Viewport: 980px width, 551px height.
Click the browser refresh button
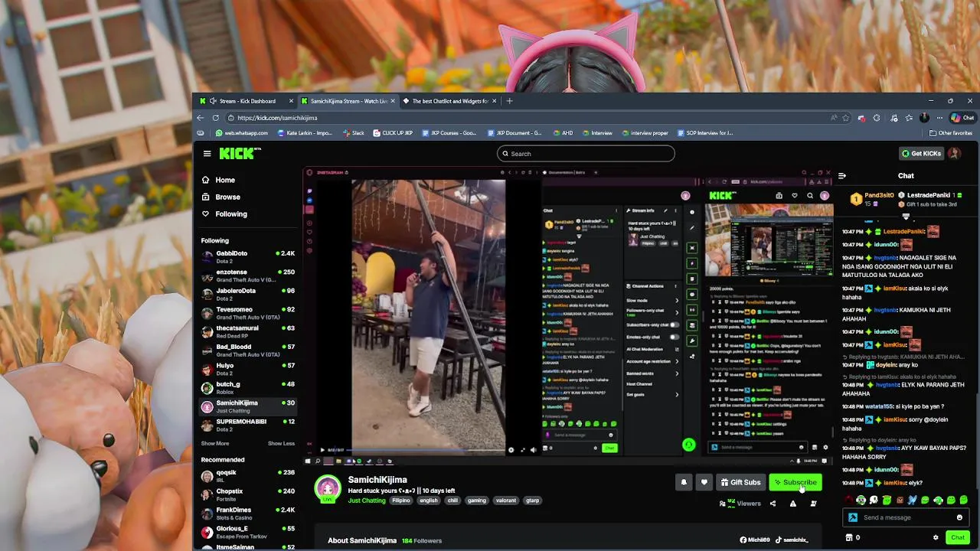pos(216,118)
